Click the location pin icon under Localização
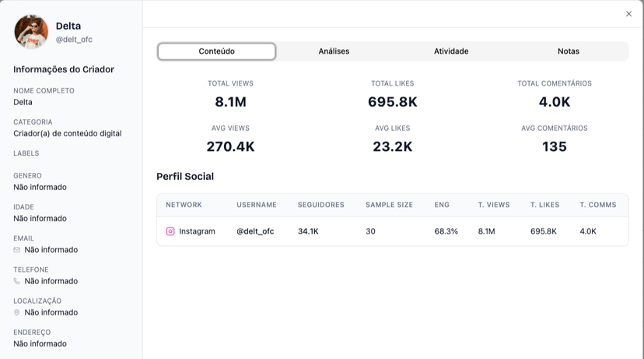Screen dimensions: 644x359 click(x=17, y=312)
